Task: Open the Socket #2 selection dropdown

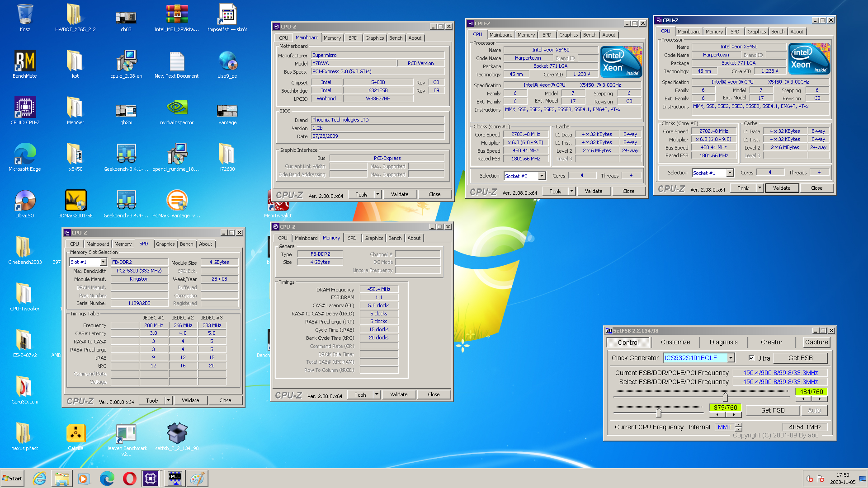Action: pos(542,176)
